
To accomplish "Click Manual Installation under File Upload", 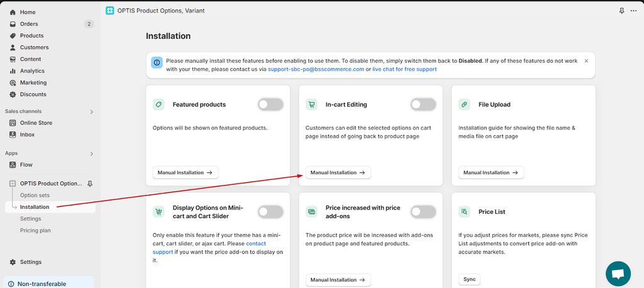I will (x=491, y=172).
